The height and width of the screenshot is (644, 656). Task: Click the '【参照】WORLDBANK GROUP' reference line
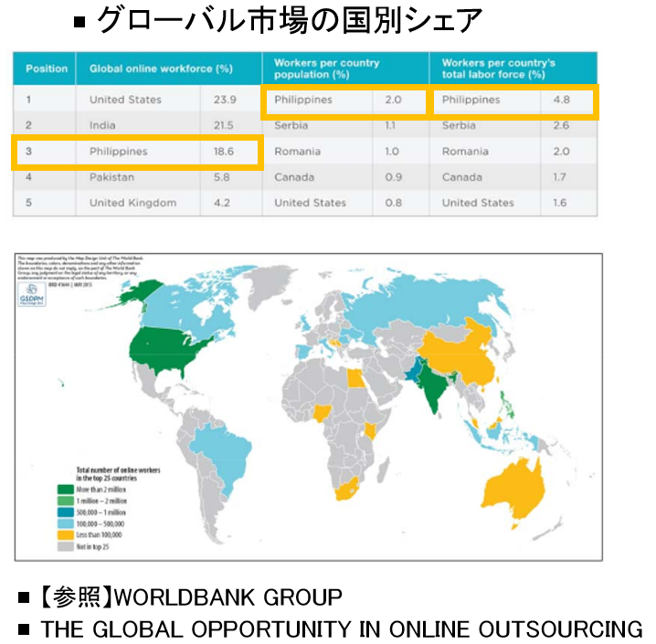click(x=192, y=597)
